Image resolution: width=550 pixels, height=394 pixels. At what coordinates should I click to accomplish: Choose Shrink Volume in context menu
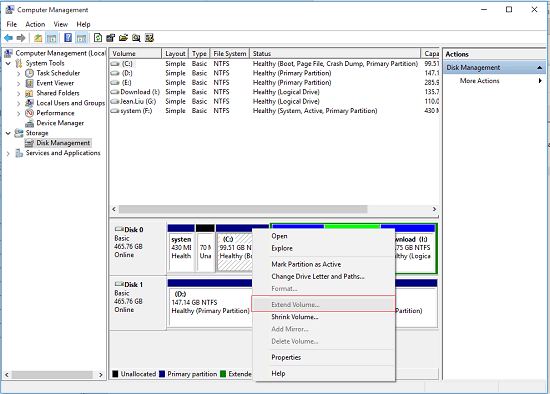(x=324, y=317)
